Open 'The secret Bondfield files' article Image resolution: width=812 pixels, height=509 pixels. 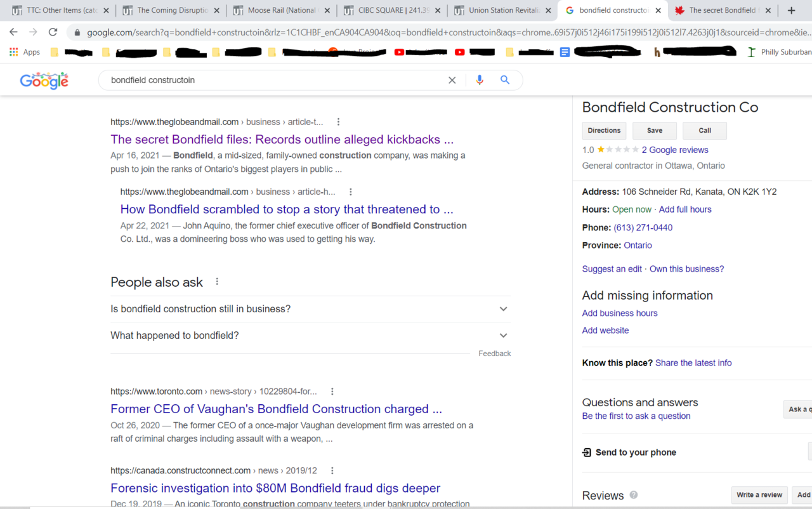pos(282,140)
